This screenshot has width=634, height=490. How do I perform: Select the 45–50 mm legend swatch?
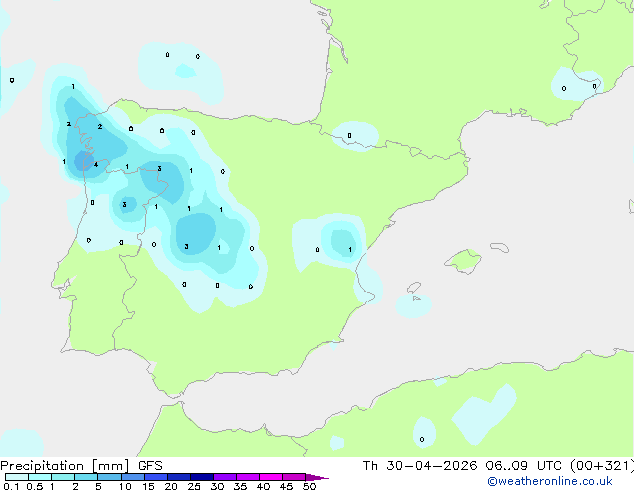tap(294, 477)
